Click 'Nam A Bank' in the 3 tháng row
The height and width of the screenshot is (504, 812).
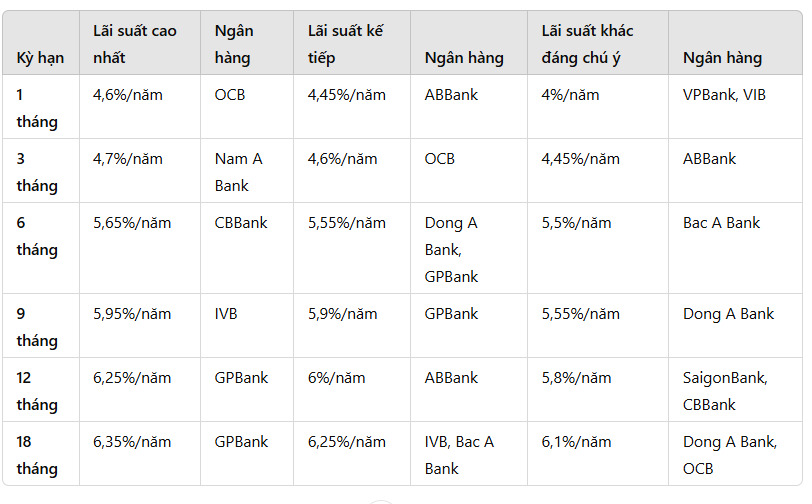[x=239, y=172]
